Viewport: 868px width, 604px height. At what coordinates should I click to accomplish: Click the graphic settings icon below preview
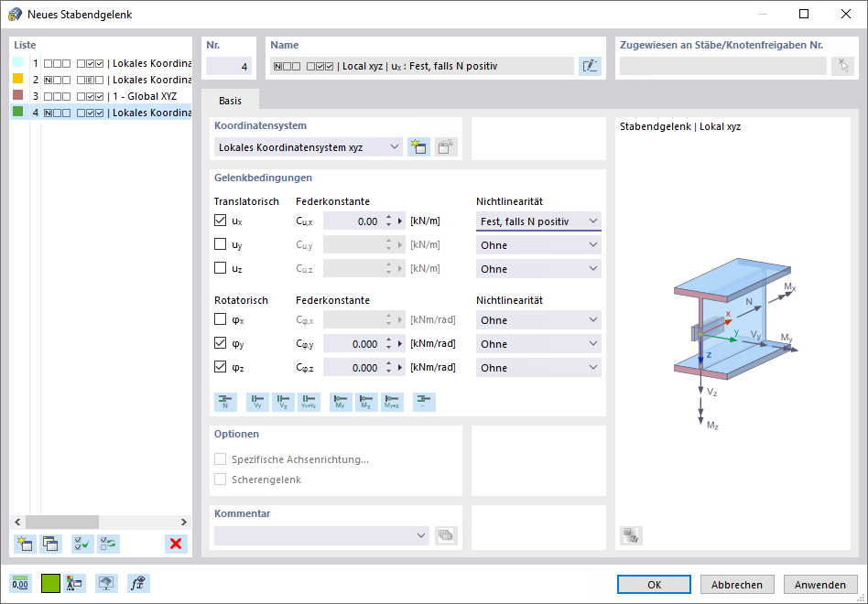tap(631, 535)
